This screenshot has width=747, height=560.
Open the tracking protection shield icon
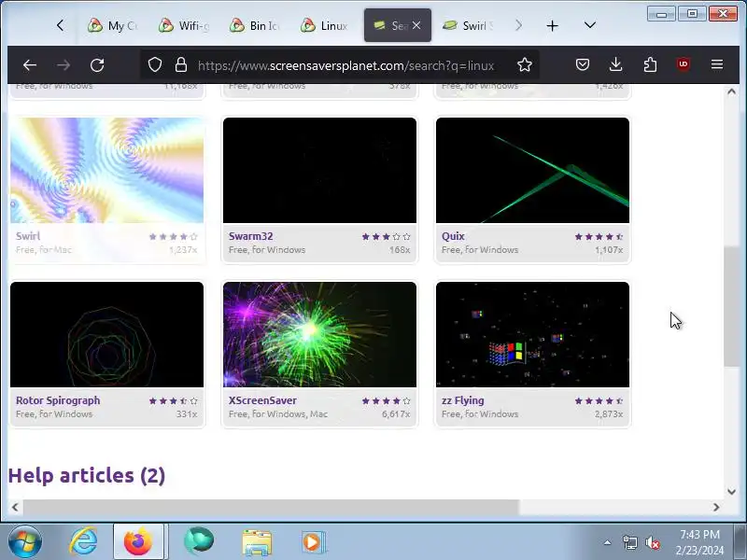155,64
